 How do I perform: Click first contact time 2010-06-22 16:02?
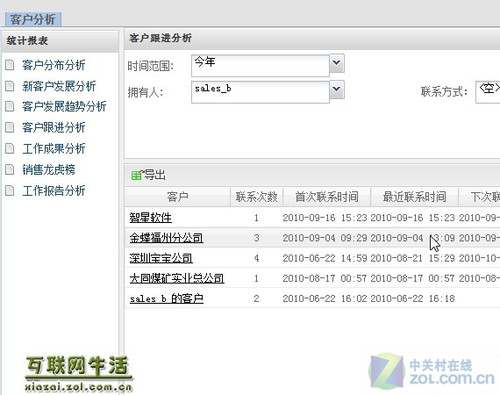[325, 298]
